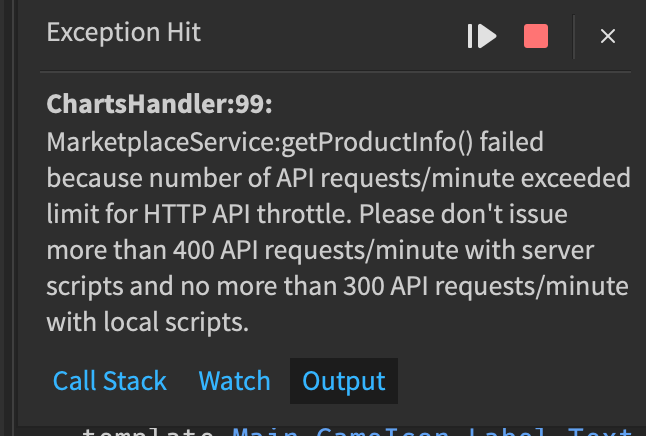Stop debugging with the red square icon
This screenshot has height=436, width=646.
536,36
